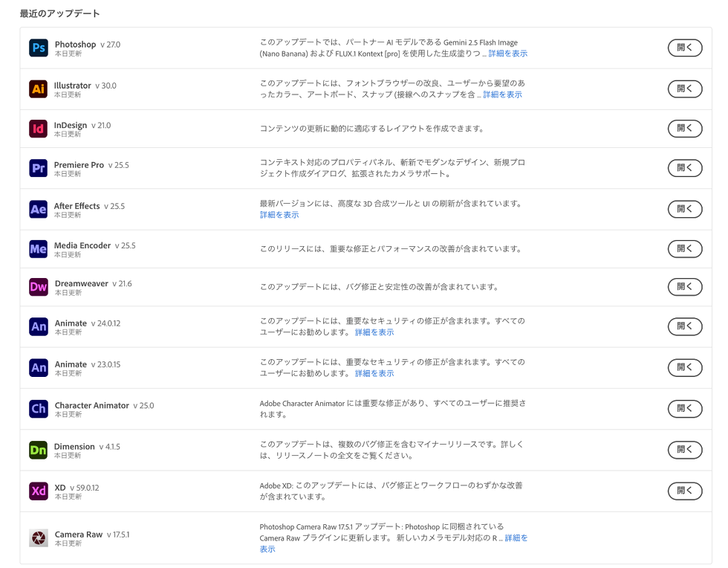Click the After Effects app icon
728x568 pixels.
[x=39, y=210]
